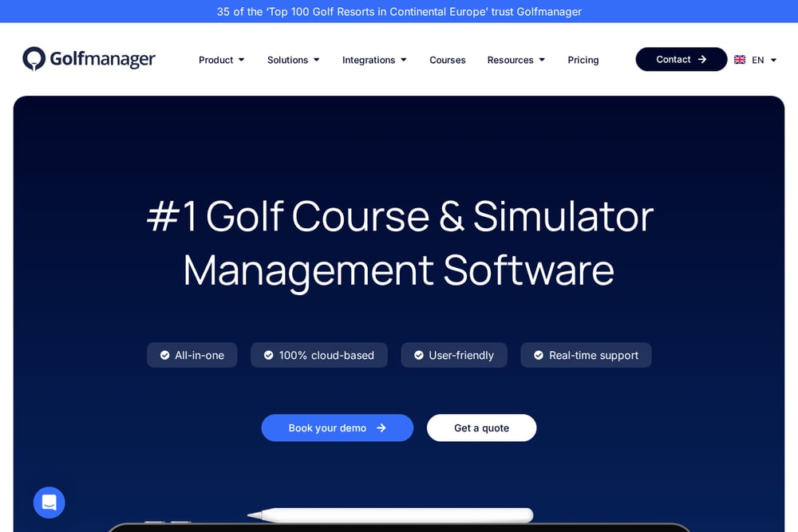Open the Golfmanager logo homepage link
Image resolution: width=798 pixels, height=532 pixels.
[x=89, y=59]
